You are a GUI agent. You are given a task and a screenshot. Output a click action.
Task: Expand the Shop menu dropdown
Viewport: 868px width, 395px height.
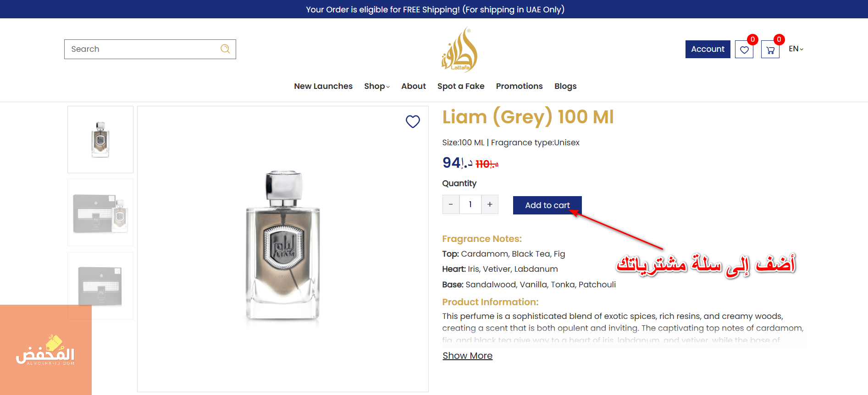click(x=376, y=86)
